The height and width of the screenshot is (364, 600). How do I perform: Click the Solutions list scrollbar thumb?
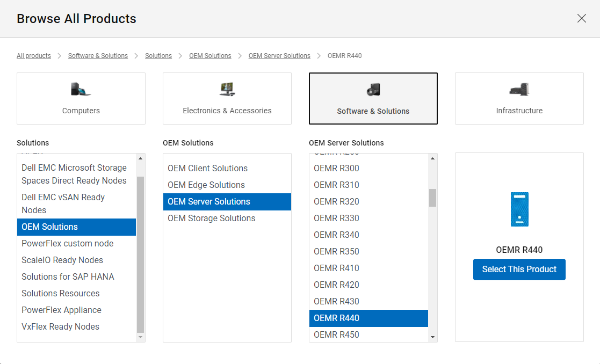click(x=140, y=254)
